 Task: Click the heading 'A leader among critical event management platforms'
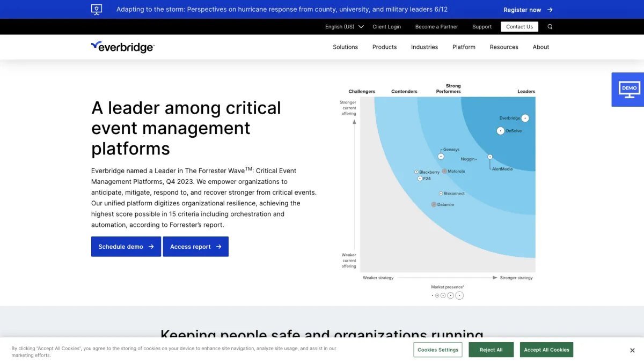point(186,128)
